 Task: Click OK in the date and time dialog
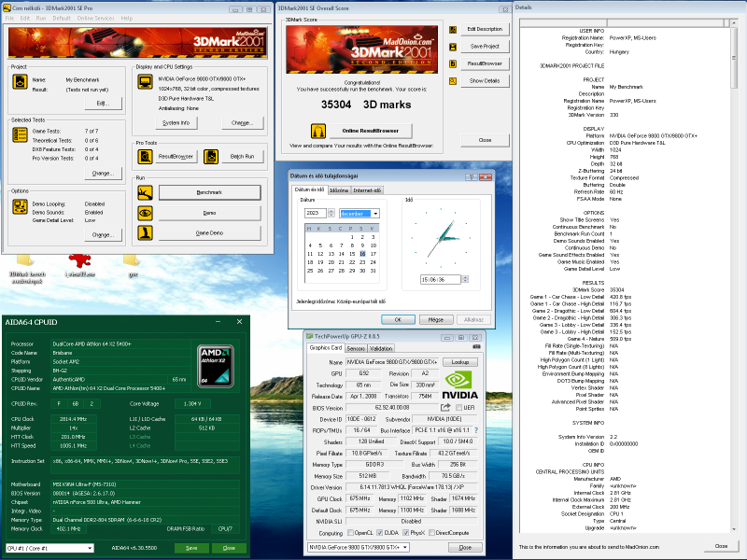[399, 319]
